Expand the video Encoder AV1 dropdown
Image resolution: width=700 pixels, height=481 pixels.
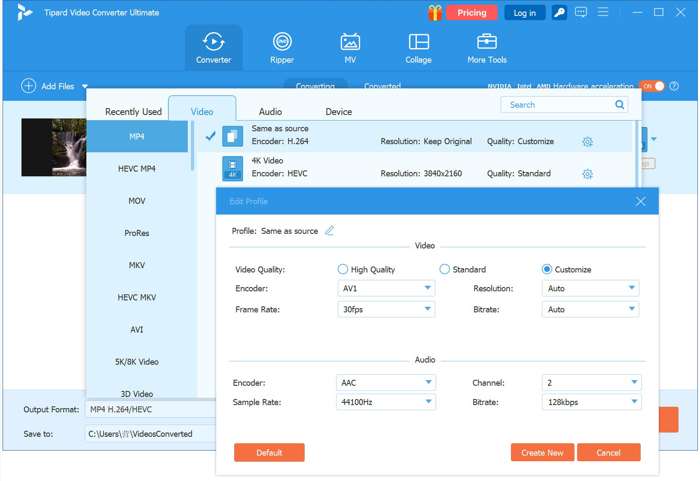[x=386, y=288]
